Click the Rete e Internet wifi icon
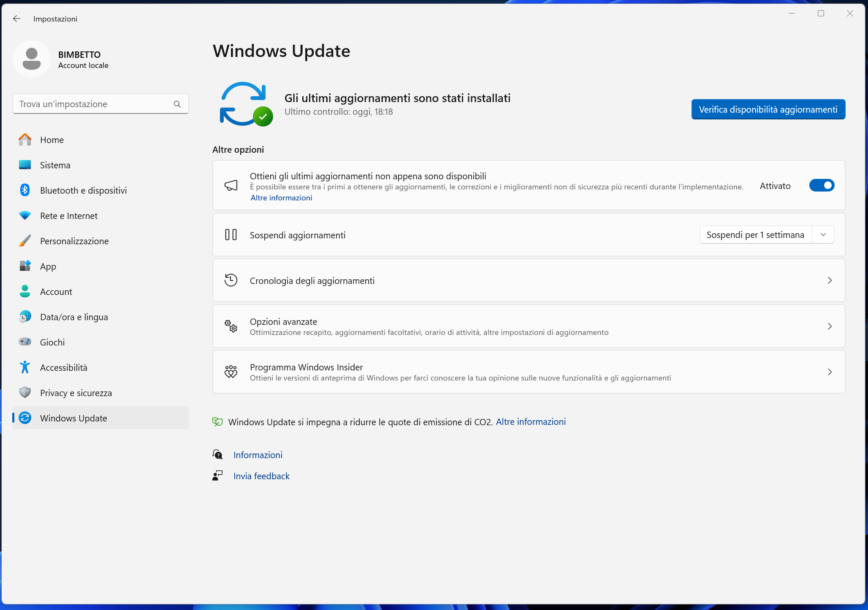Viewport: 868px width, 610px height. (25, 216)
